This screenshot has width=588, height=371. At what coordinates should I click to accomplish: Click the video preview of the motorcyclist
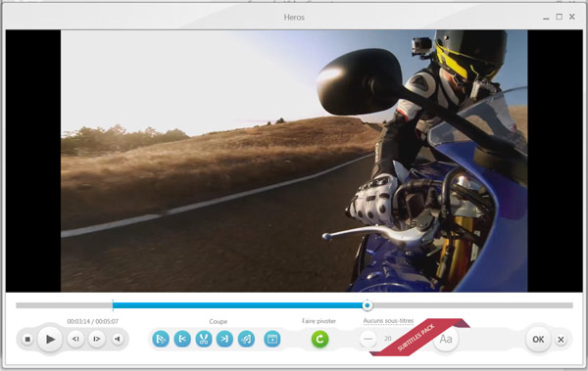(x=294, y=161)
